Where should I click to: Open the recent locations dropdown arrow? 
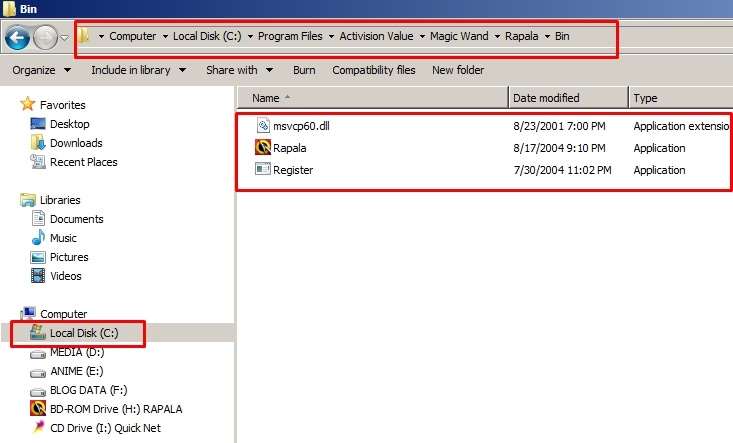pos(65,37)
